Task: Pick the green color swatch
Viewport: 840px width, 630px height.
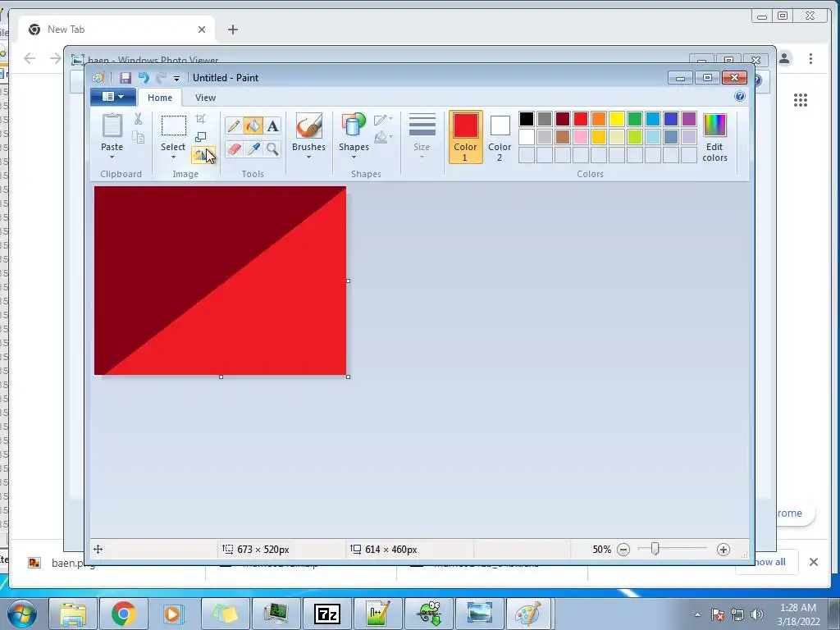Action: tap(635, 119)
